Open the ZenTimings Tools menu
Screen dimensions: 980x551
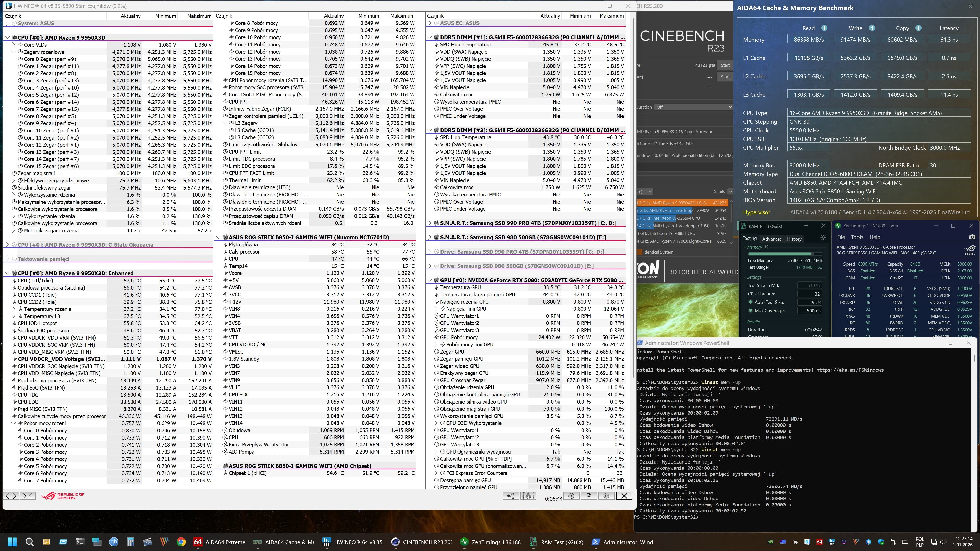(857, 237)
